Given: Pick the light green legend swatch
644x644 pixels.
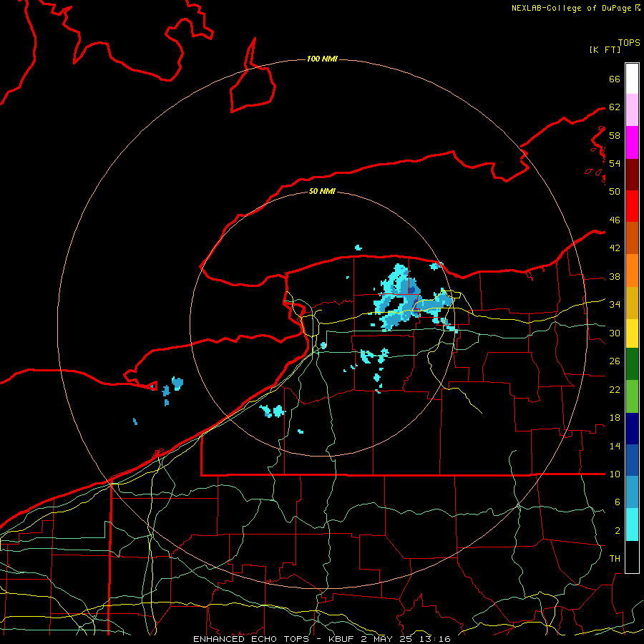Looking at the screenshot, I should coord(632,396).
